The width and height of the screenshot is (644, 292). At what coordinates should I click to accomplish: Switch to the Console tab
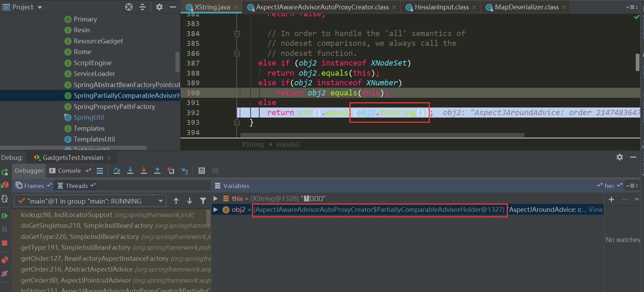69,171
